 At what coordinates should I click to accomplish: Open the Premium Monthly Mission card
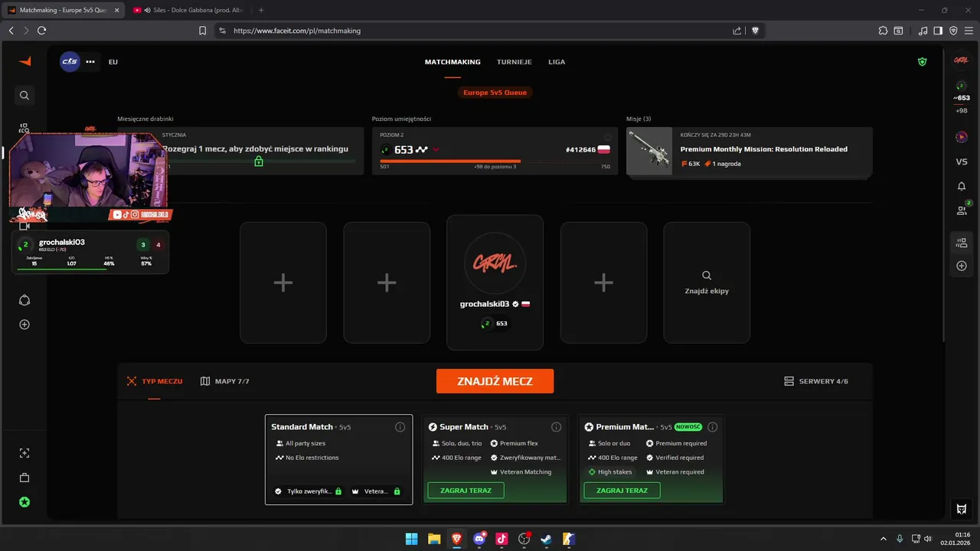coord(749,152)
